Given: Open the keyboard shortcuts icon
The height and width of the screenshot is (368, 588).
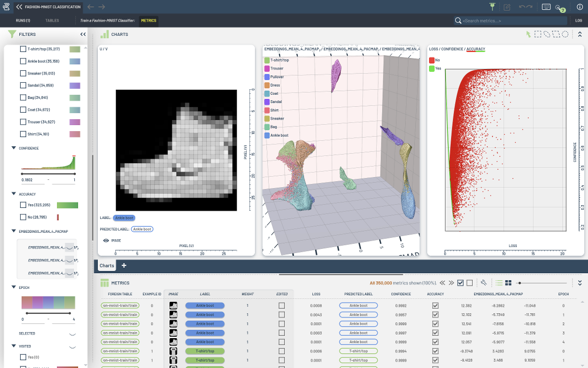Looking at the screenshot, I should point(546,7).
